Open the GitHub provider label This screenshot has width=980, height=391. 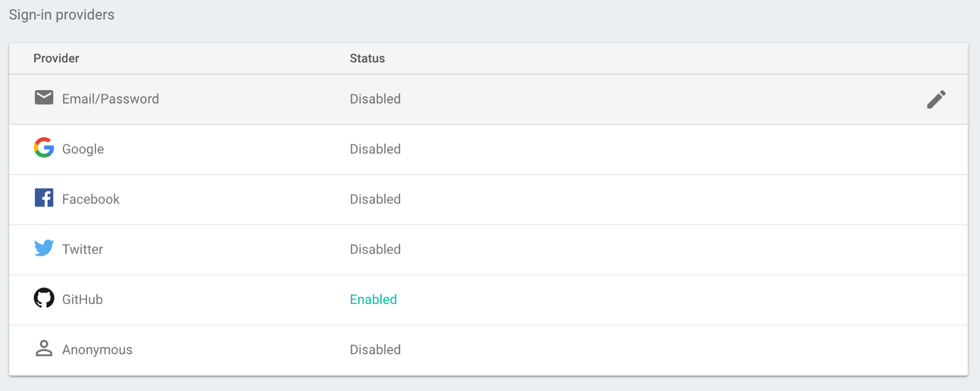click(83, 300)
